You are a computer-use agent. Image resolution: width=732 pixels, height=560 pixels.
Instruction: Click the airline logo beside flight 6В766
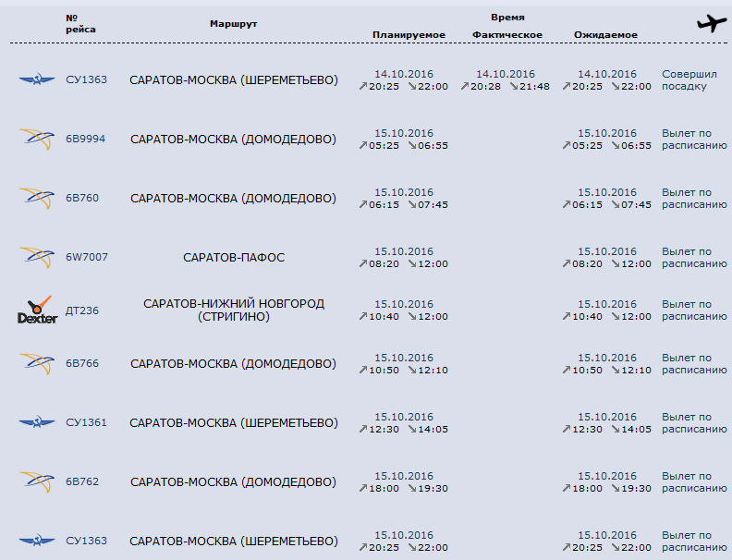coord(37,364)
